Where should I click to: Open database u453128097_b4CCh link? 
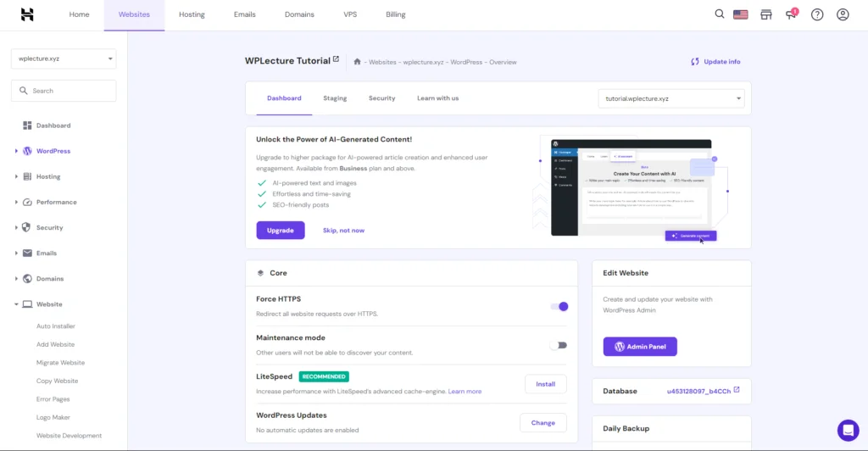coord(698,392)
